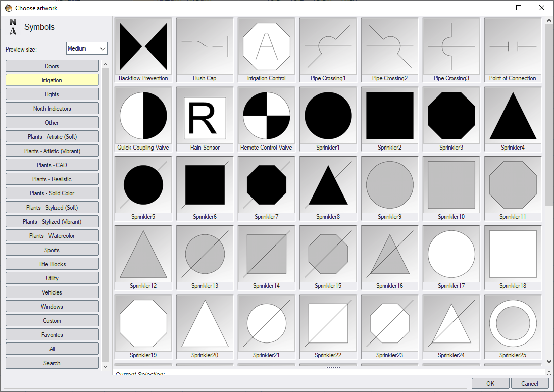Open the Search category button
Viewport: 554px width, 392px height.
click(x=52, y=363)
